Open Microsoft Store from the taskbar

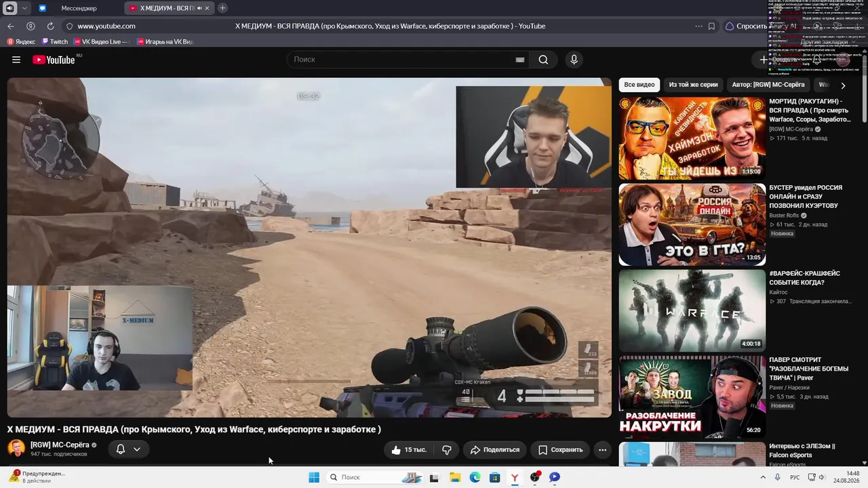495,477
